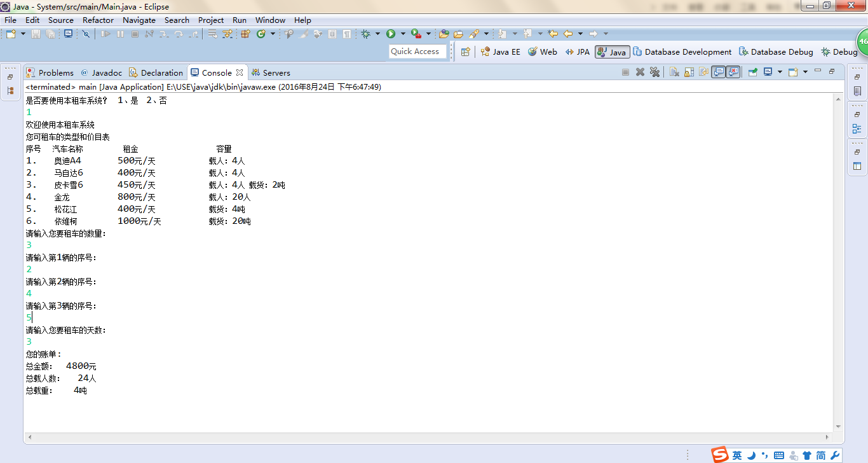The width and height of the screenshot is (868, 463).
Task: Click the Quick Access search field
Action: point(417,52)
